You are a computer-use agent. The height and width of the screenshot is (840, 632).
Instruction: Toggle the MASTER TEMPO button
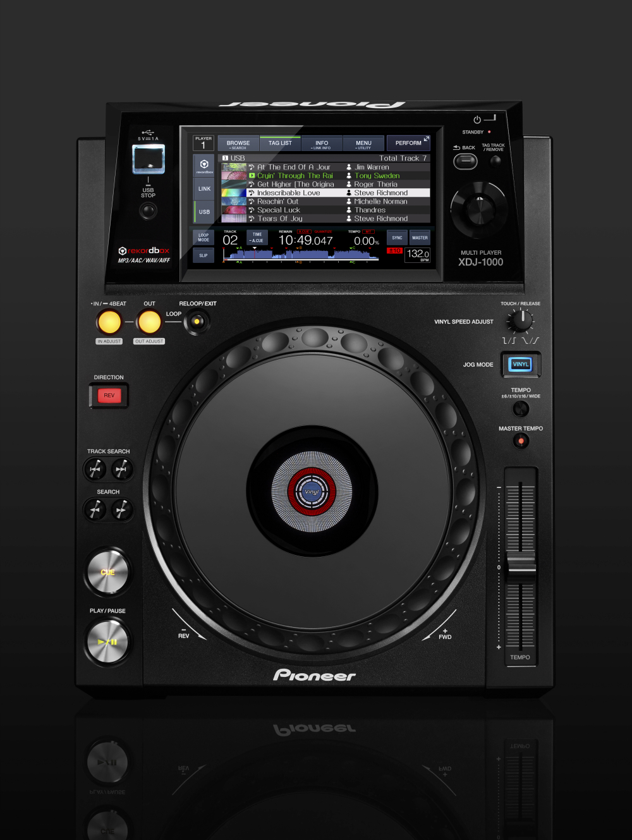tap(521, 441)
